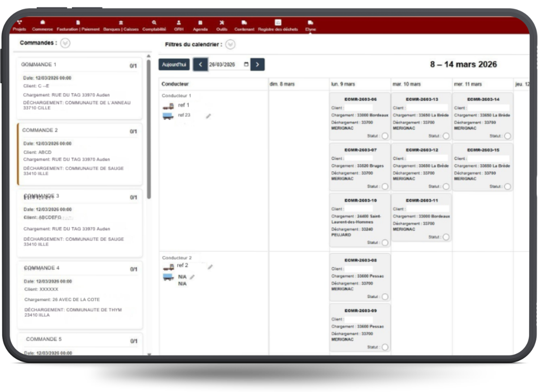Viewport: 538px width, 392px height.
Task: Click the pencil icon next to ref 2
Action: (x=210, y=267)
